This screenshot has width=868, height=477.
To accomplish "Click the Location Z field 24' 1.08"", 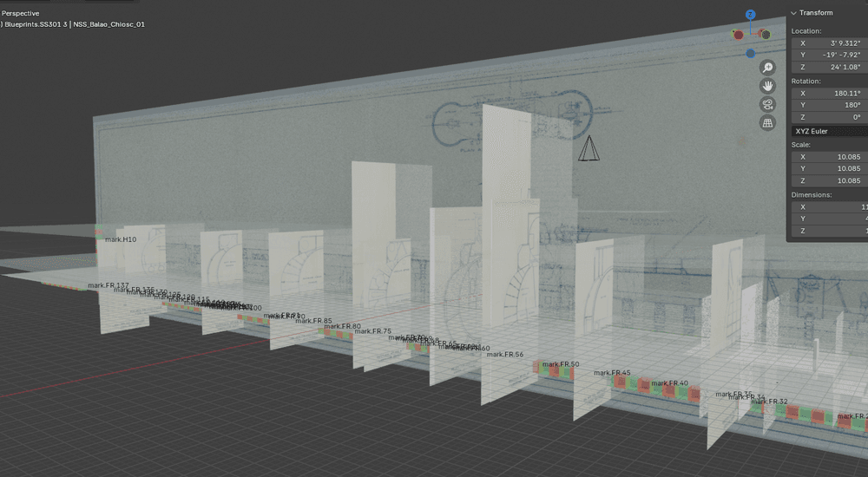I will click(x=830, y=67).
